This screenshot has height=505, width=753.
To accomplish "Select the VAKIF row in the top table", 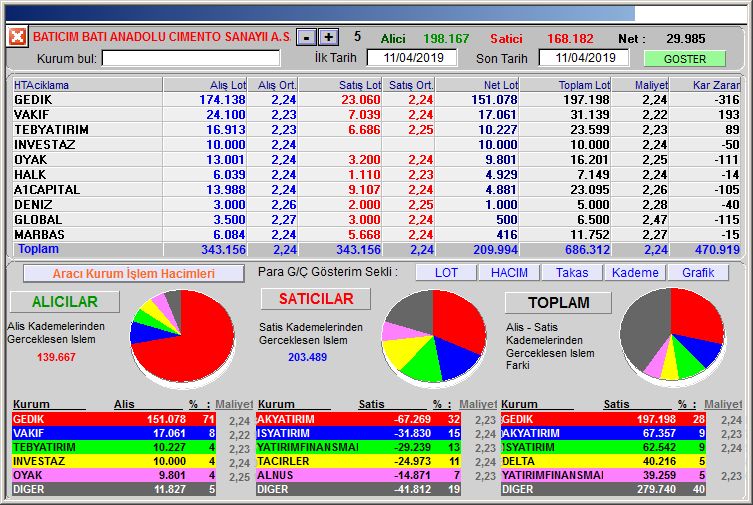I will [376, 115].
